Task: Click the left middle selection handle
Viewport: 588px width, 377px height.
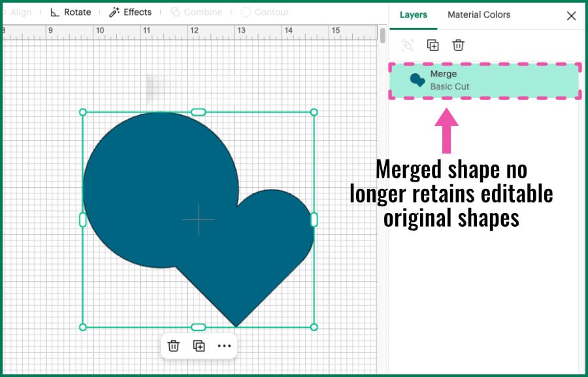Action: click(83, 220)
